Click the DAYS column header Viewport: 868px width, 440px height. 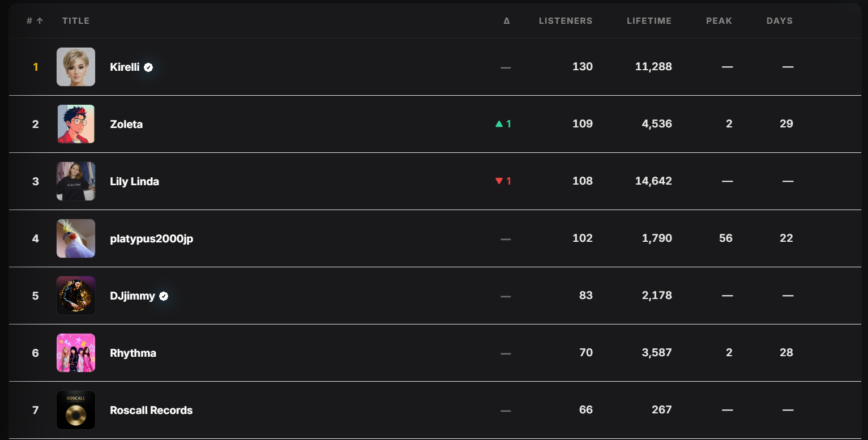(x=779, y=21)
